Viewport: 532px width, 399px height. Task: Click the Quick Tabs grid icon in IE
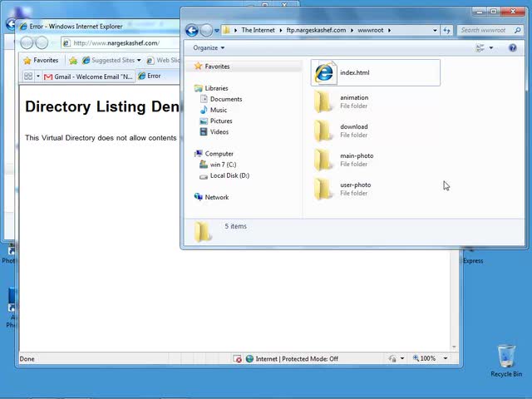[28, 76]
